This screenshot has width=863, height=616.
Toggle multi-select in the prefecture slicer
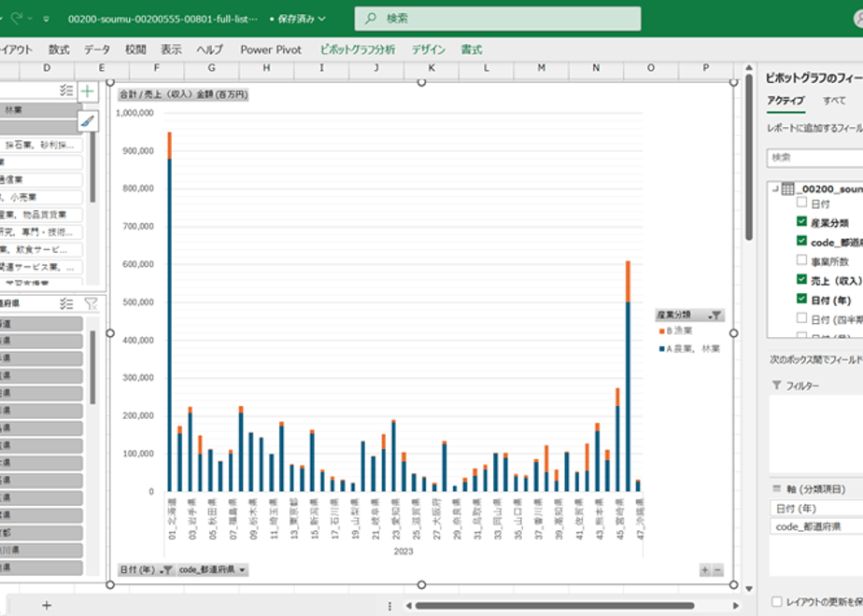pos(66,303)
